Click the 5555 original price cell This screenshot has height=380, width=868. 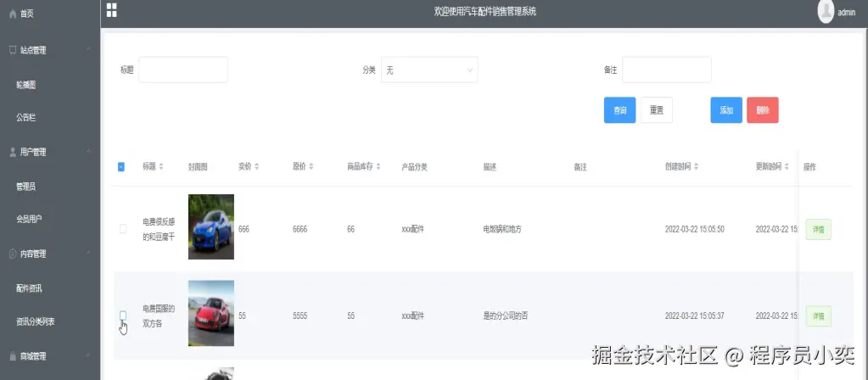300,316
